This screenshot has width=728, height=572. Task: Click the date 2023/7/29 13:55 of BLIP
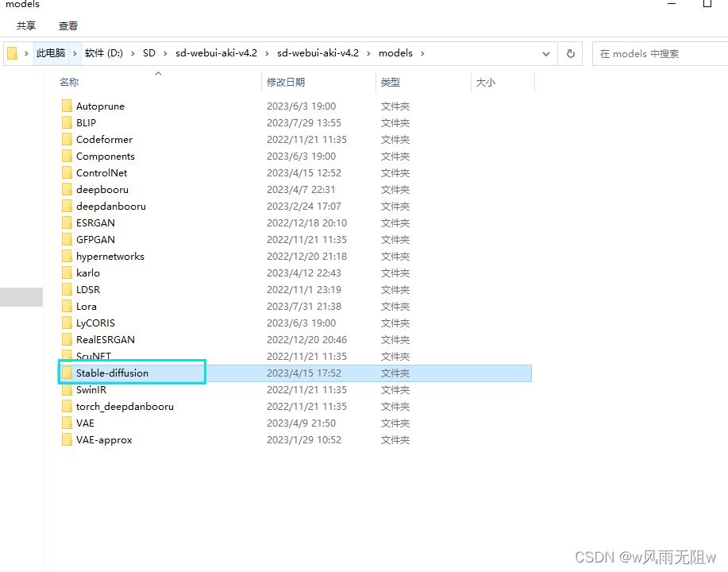click(x=304, y=122)
